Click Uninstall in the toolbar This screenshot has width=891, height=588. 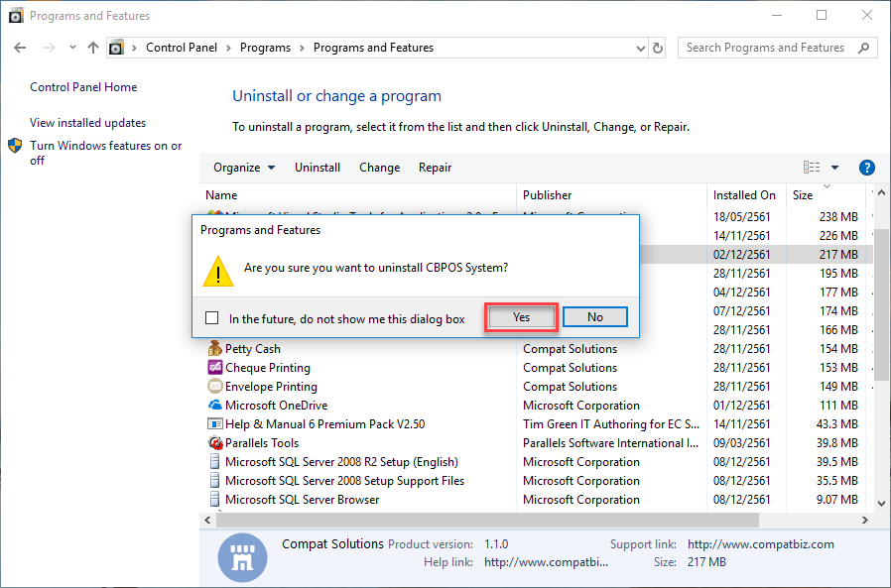[318, 168]
